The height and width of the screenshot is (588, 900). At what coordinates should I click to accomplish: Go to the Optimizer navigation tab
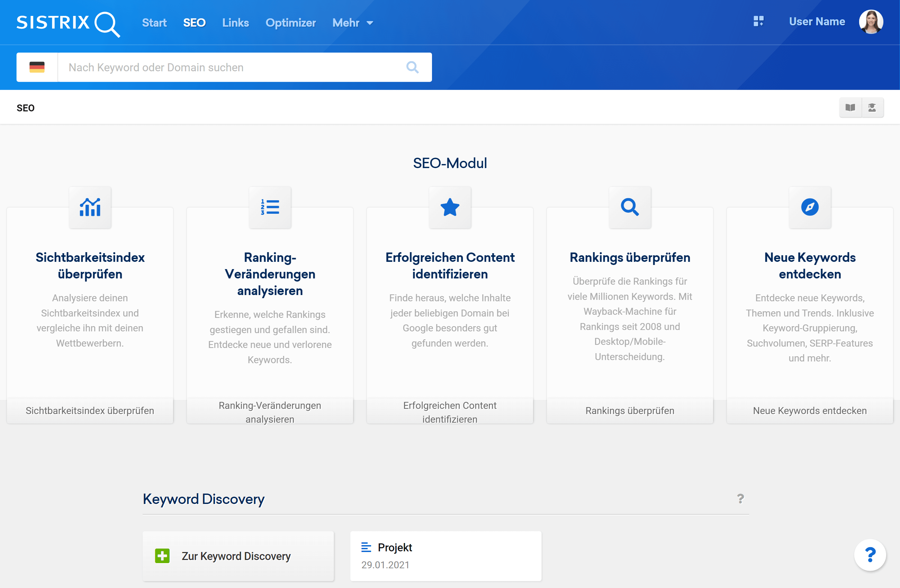click(x=290, y=23)
